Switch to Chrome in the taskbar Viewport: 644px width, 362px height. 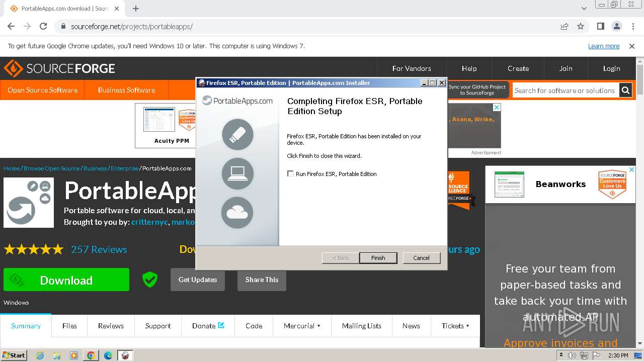click(91, 355)
